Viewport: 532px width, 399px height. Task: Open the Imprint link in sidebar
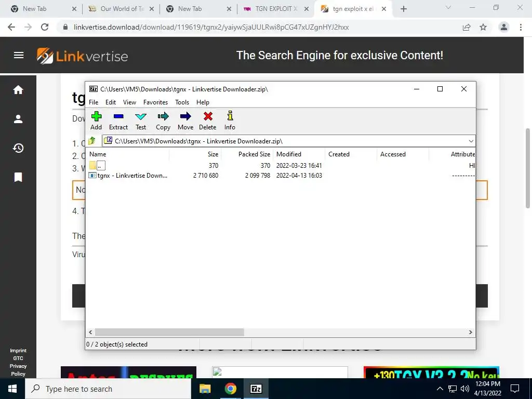point(18,351)
